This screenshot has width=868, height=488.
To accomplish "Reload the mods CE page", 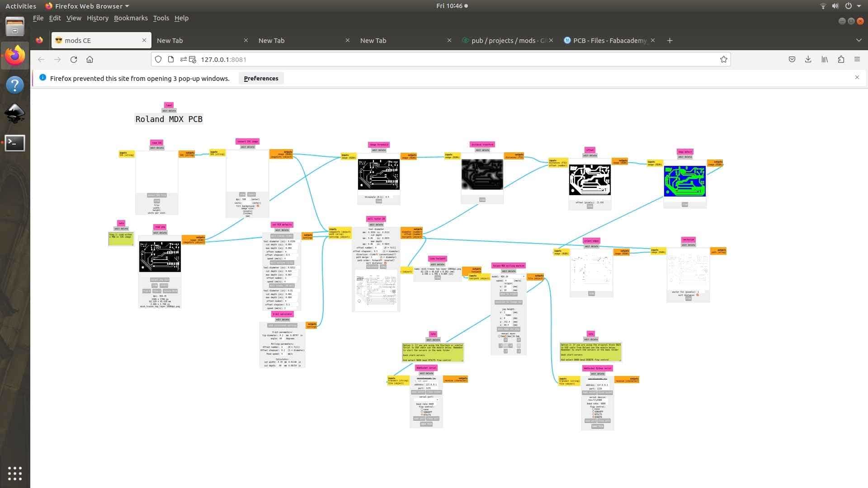I will [74, 59].
